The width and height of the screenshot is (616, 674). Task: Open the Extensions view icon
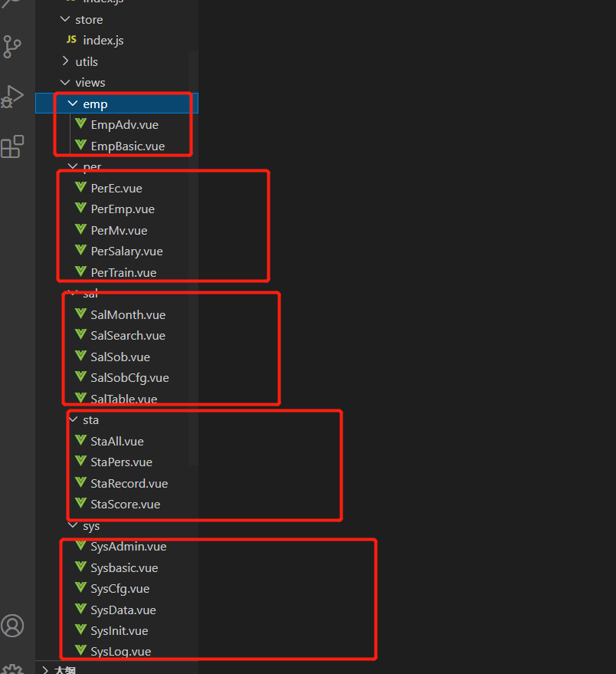(12, 146)
